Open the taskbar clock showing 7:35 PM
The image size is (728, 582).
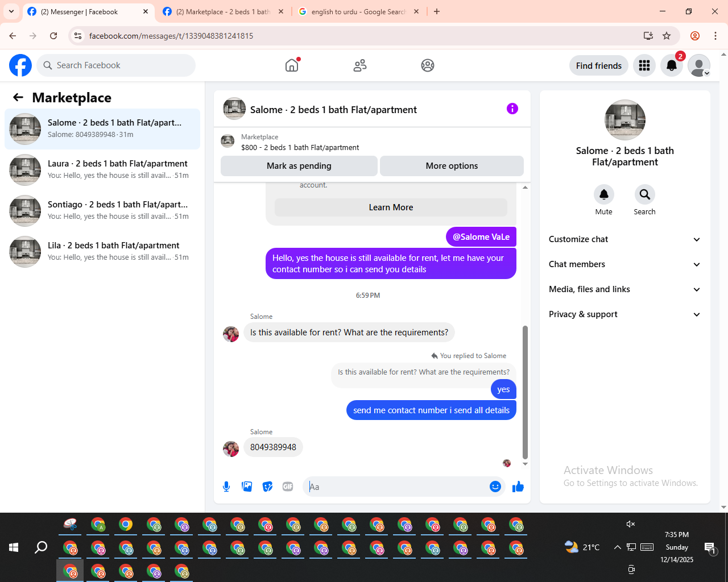point(677,547)
